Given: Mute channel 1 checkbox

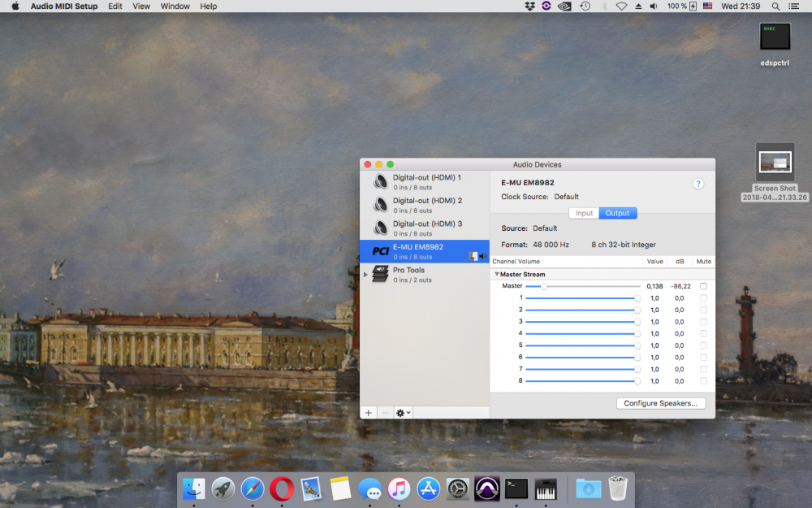Looking at the screenshot, I should click(703, 298).
